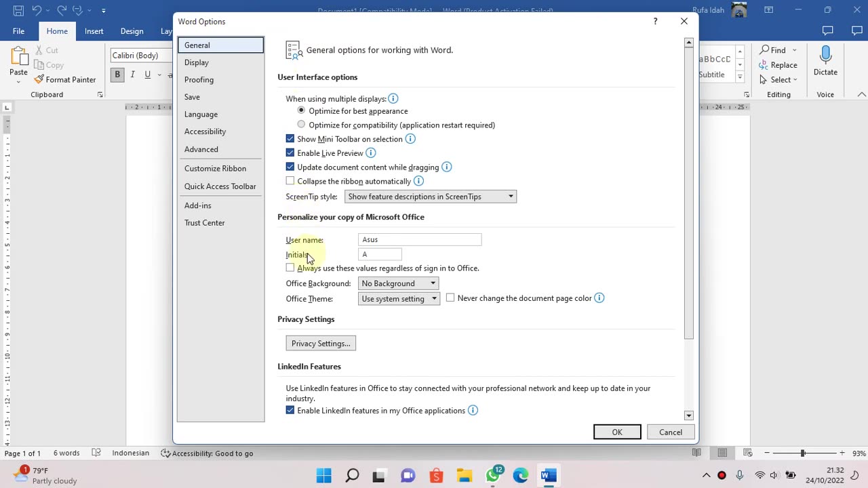This screenshot has width=868, height=488.
Task: Open File Explorer from the taskbar
Action: (465, 475)
